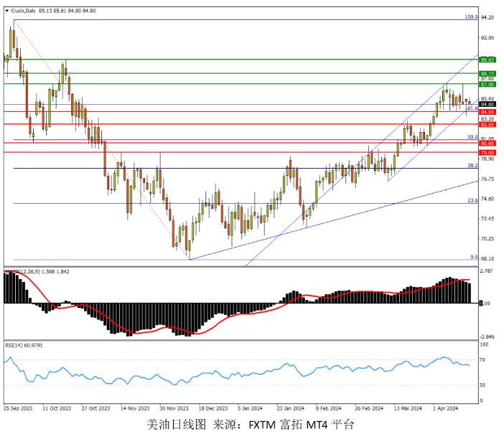Click the green 89.63 resistance price tag

(x=488, y=60)
